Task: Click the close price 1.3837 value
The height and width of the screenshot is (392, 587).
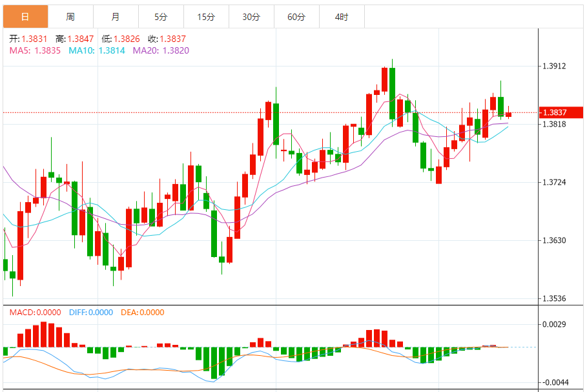Action: [173, 39]
